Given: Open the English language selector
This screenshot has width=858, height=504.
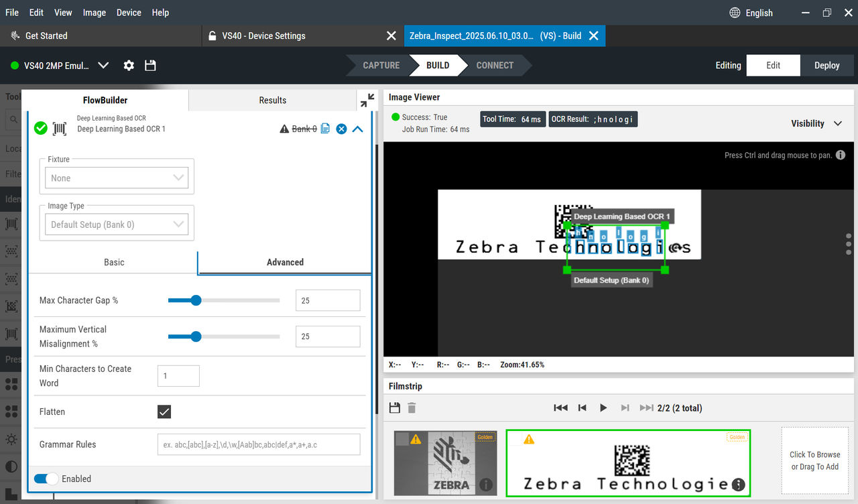Looking at the screenshot, I should [x=751, y=13].
